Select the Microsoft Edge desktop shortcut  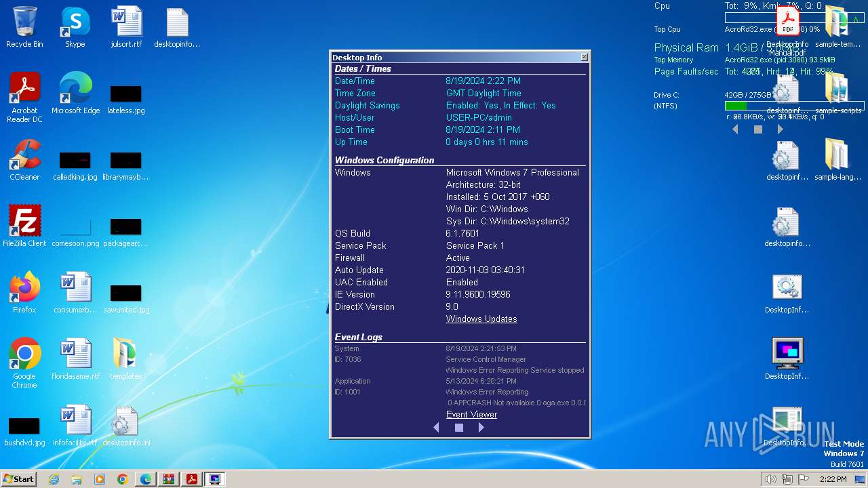tap(75, 94)
